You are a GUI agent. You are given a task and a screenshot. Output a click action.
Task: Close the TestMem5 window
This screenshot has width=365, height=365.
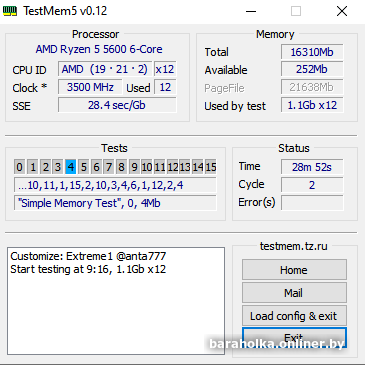342,11
